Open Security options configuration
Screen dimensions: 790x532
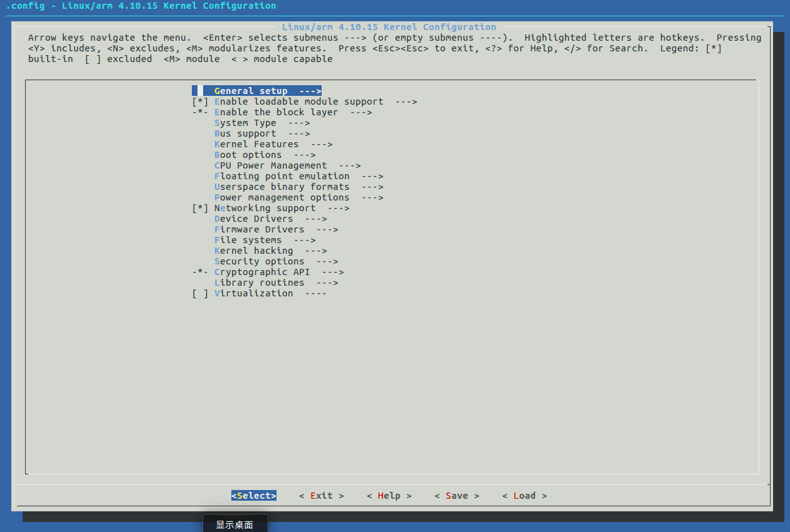(259, 261)
